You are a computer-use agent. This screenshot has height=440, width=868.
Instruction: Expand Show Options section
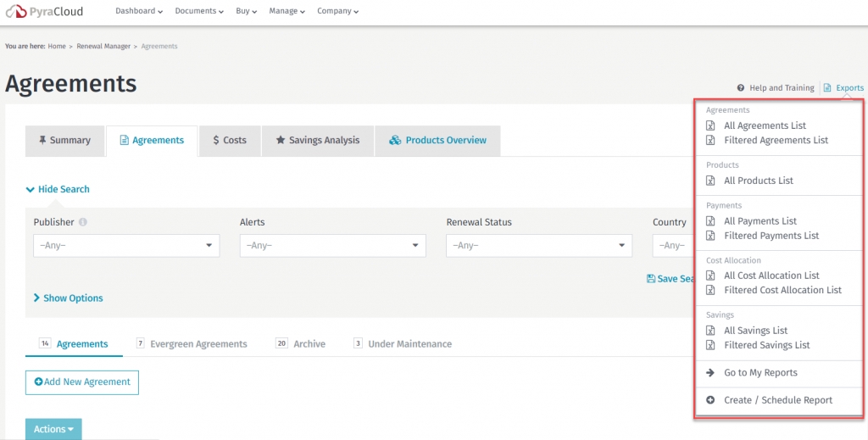pos(68,298)
